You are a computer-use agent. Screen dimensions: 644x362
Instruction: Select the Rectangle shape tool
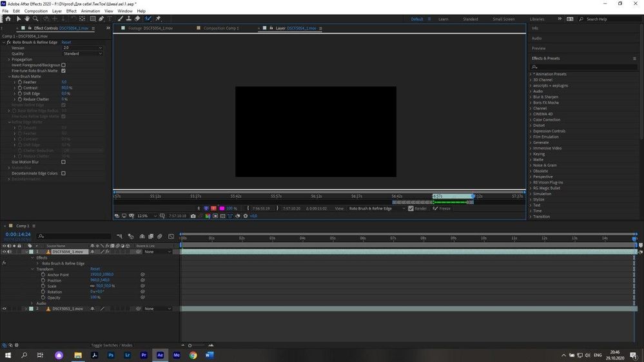93,19
